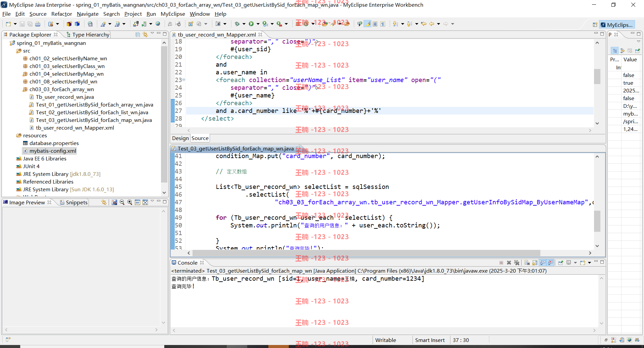This screenshot has height=348, width=644.
Task: Toggle Scroll Lock in Console
Action: point(535,263)
